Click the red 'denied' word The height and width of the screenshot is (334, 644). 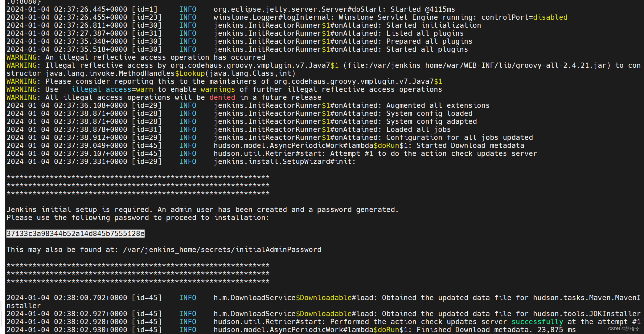[x=222, y=97]
